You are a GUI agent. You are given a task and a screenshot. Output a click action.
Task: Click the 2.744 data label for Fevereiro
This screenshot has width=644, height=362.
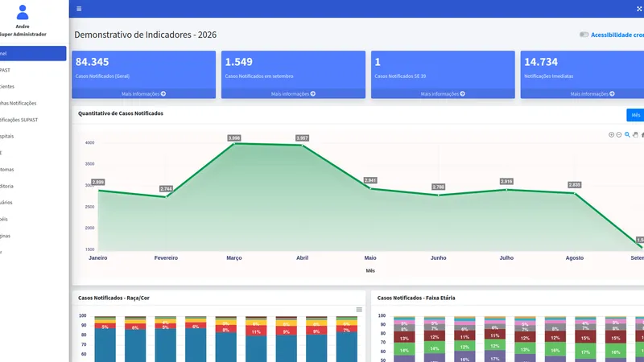pyautogui.click(x=166, y=189)
